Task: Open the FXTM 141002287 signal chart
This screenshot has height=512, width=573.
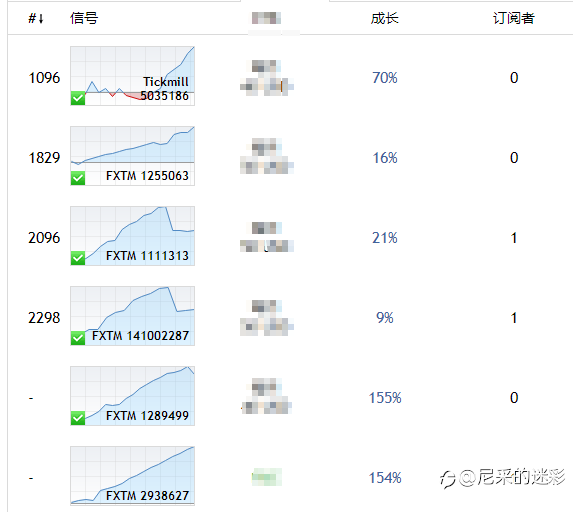Action: coord(132,316)
